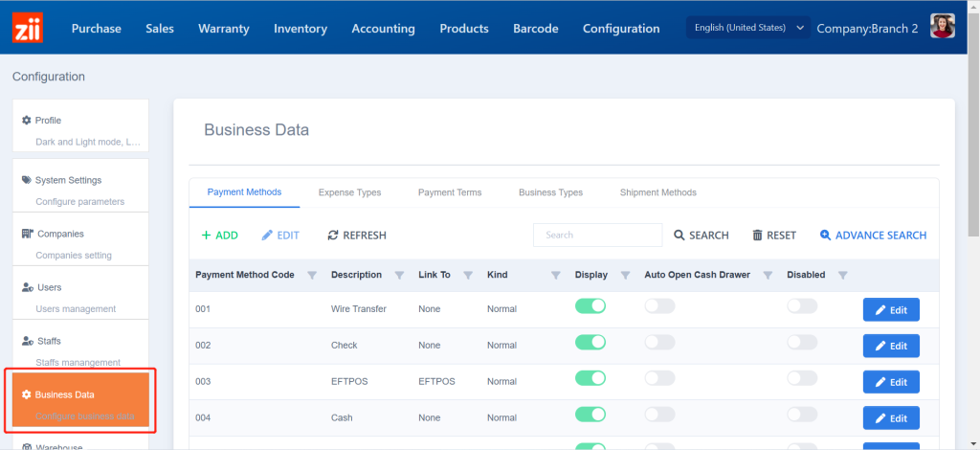Expand the Link To column filter
980x450 pixels.
pyautogui.click(x=468, y=276)
